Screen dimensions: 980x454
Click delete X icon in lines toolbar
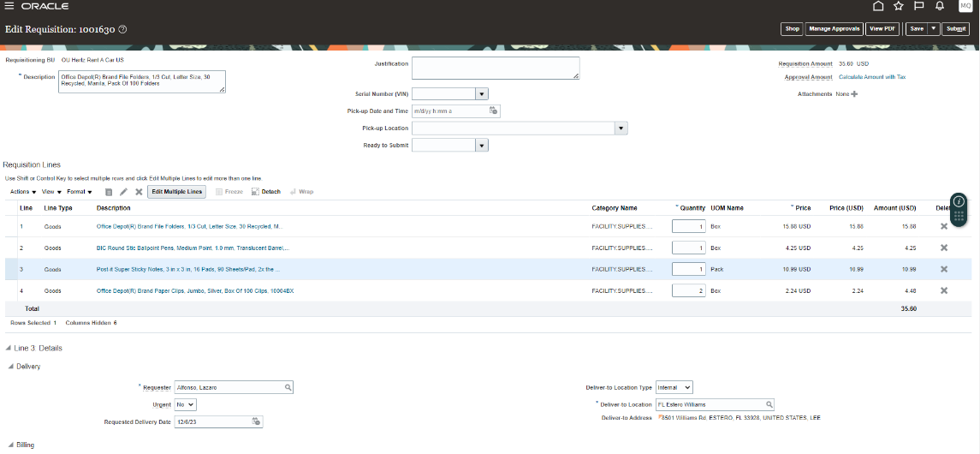click(139, 192)
